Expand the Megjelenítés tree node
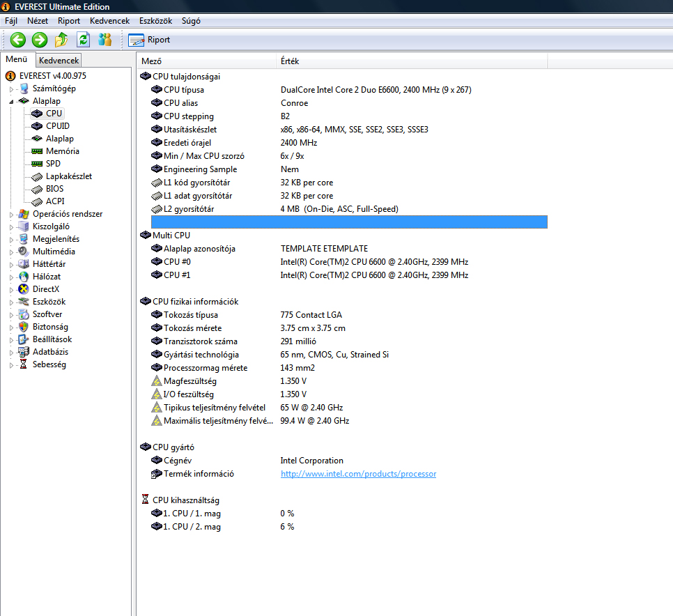The width and height of the screenshot is (673, 616). [x=12, y=240]
